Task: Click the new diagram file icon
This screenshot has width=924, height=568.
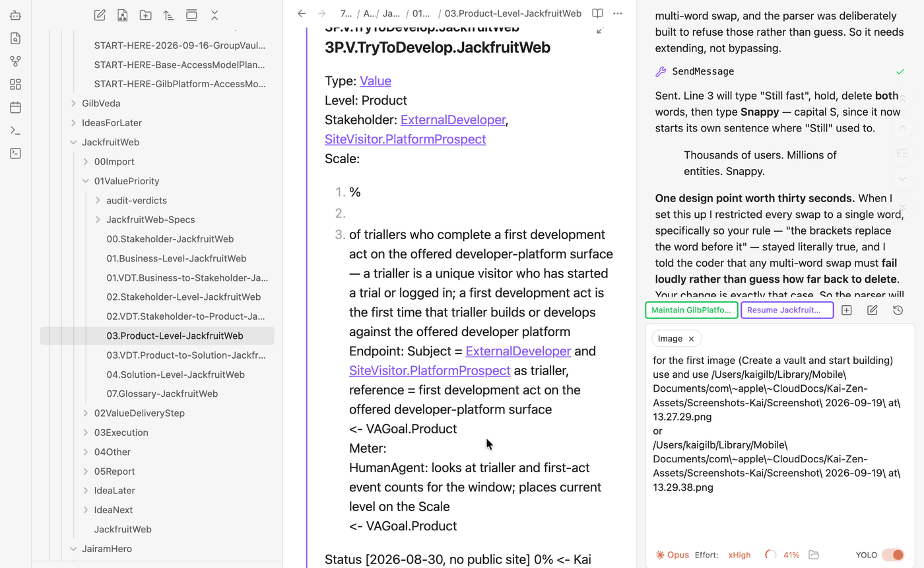Action: click(123, 15)
